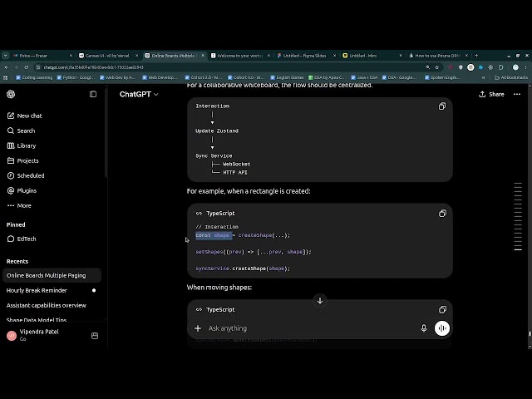Open the 'Java + DSA' bookmark

click(x=364, y=77)
